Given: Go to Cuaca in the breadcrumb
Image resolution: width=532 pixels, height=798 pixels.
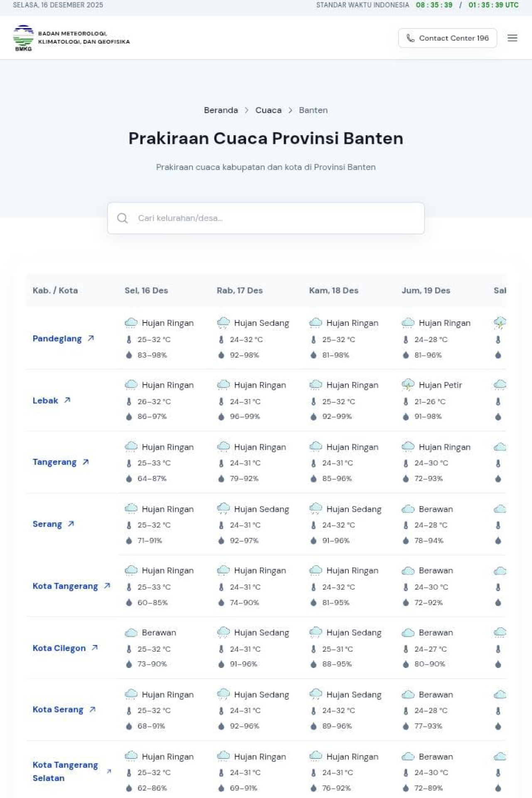Looking at the screenshot, I should [268, 110].
